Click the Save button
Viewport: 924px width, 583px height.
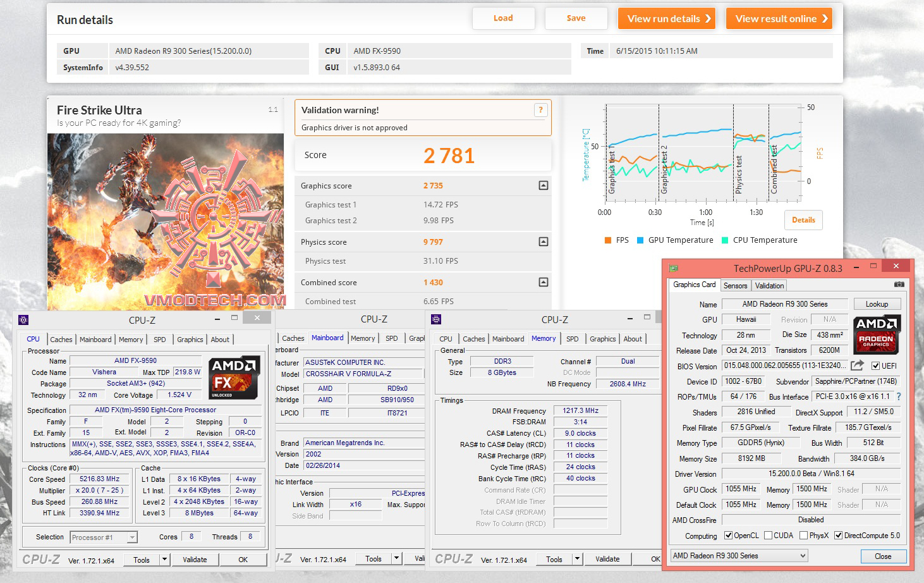[576, 18]
